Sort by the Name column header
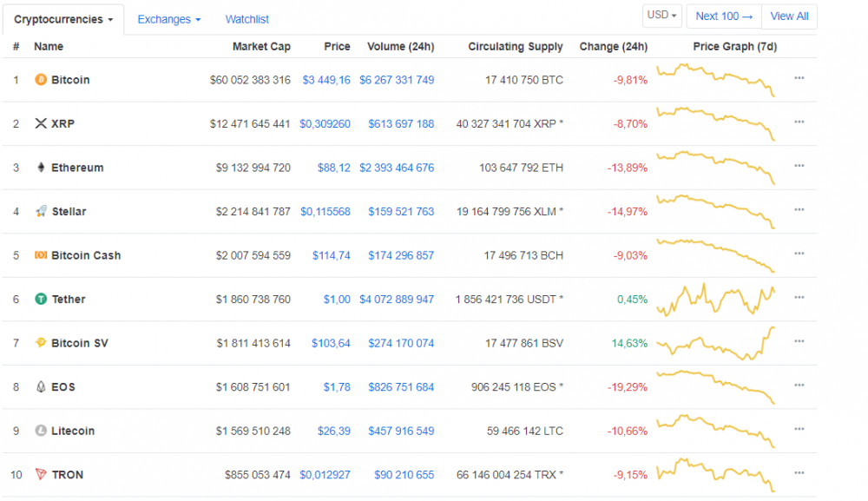 click(49, 47)
